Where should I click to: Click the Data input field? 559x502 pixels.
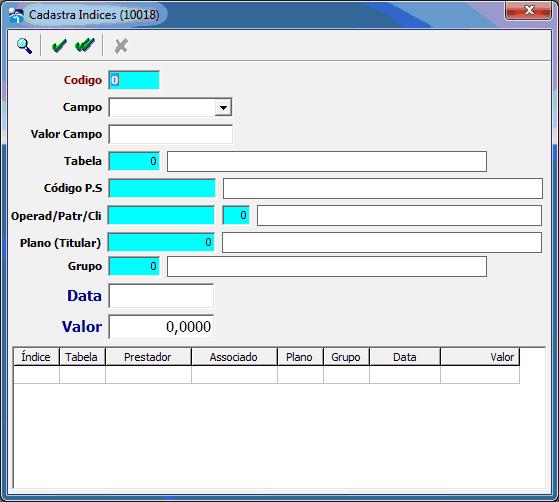point(161,296)
